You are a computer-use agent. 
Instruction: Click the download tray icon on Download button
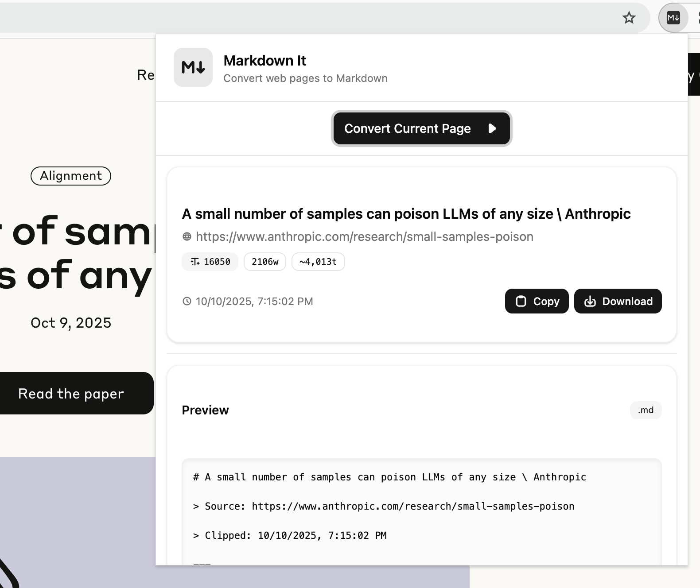pos(590,301)
